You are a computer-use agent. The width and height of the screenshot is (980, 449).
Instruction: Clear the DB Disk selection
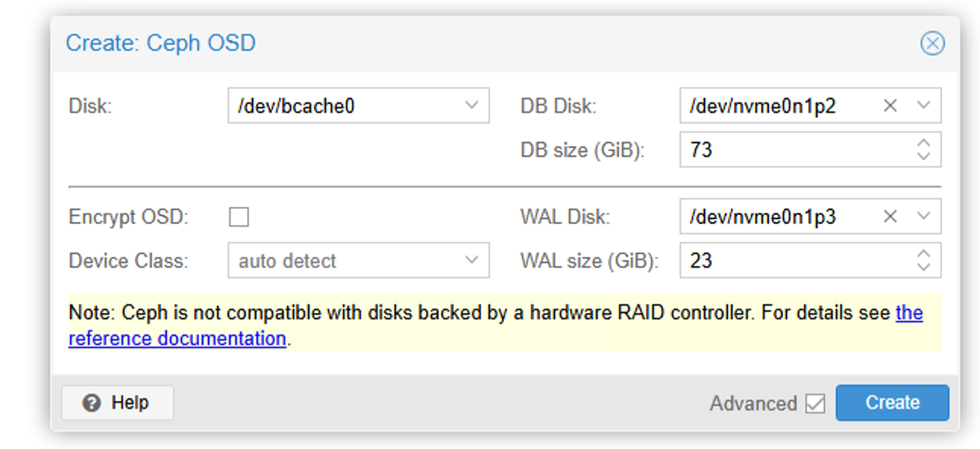click(890, 106)
